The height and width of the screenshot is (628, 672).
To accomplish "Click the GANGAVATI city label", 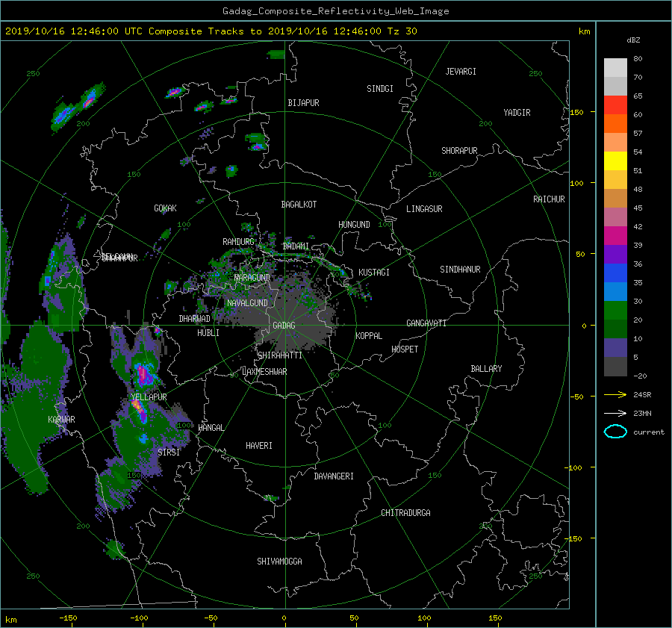I will point(426,323).
